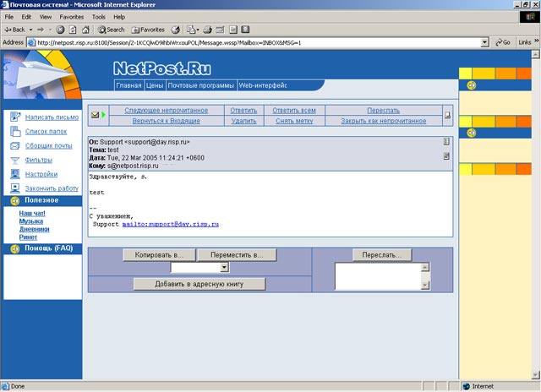
Task: Click Добавить в адресную книгу button
Action: pyautogui.click(x=199, y=284)
